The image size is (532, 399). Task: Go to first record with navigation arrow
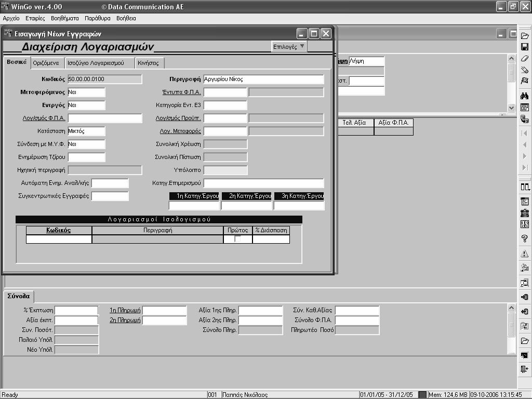[x=525, y=133]
